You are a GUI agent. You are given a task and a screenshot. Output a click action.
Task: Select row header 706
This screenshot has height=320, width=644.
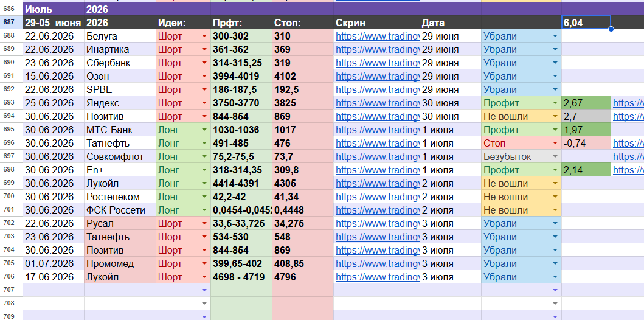(x=12, y=277)
